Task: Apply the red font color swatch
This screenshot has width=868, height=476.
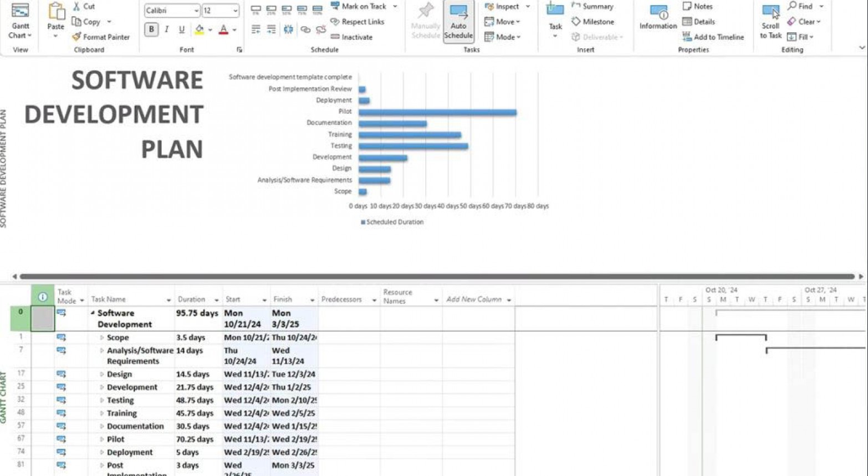Action: click(x=223, y=29)
